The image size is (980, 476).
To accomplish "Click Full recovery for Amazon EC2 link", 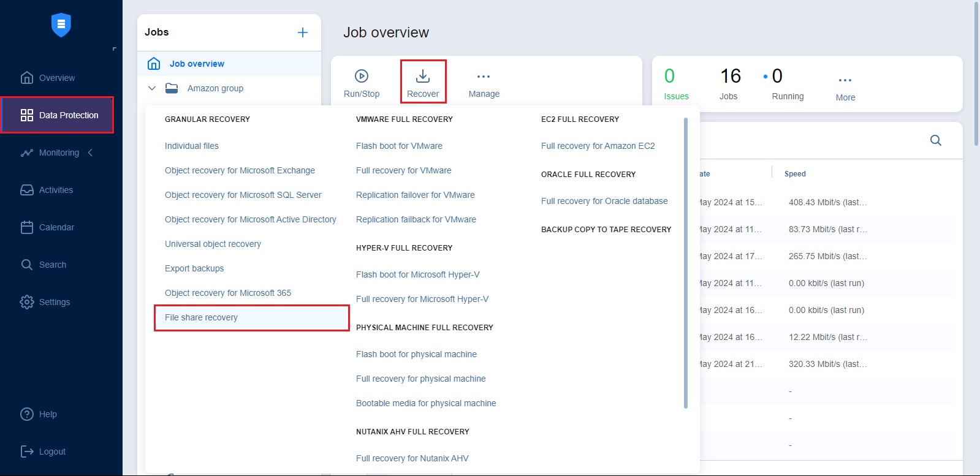I will click(x=598, y=146).
